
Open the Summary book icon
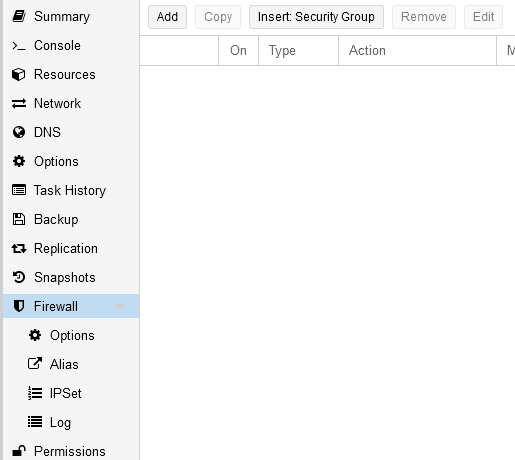tap(19, 16)
